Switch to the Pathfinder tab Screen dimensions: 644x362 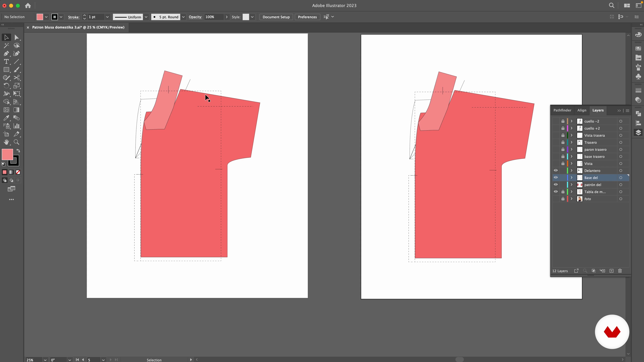tap(562, 110)
